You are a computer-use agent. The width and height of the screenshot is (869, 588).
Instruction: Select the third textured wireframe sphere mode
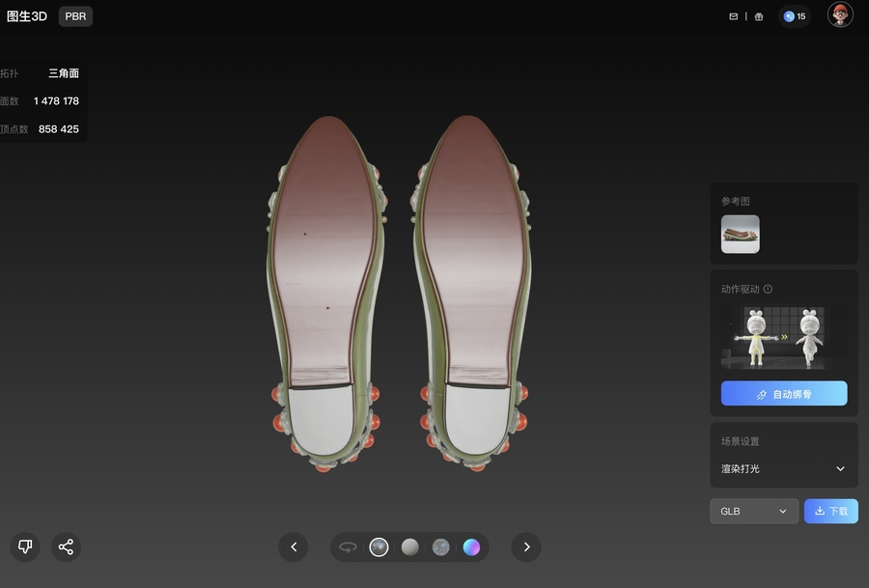(x=440, y=546)
